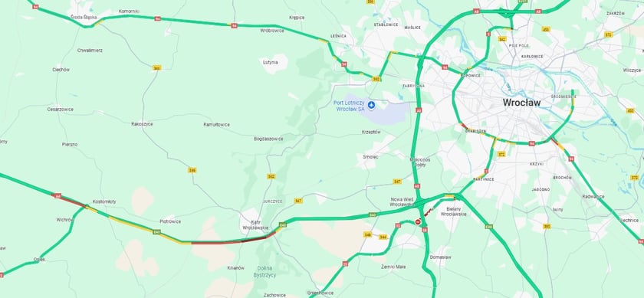
Task: Click the Wrocław city label
Action: click(521, 103)
